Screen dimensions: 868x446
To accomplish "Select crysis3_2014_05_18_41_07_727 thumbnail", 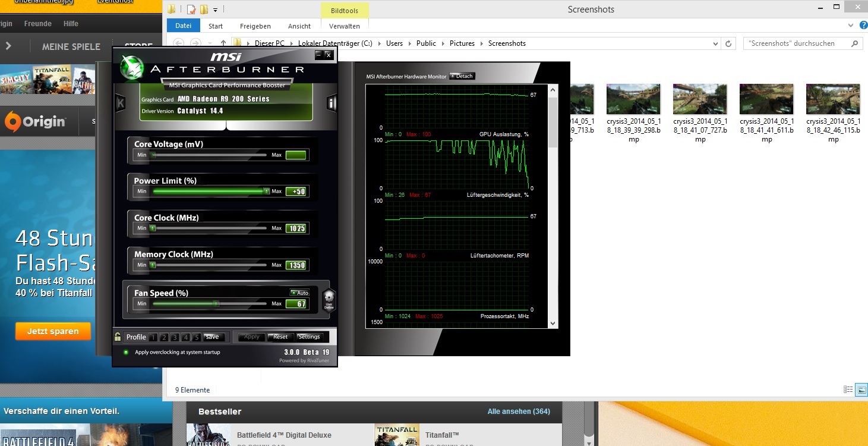I will (x=700, y=99).
